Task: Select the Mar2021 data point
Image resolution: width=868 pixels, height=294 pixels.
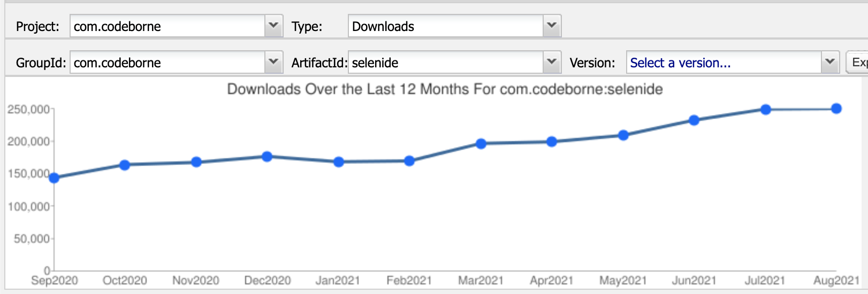Action: (x=481, y=143)
